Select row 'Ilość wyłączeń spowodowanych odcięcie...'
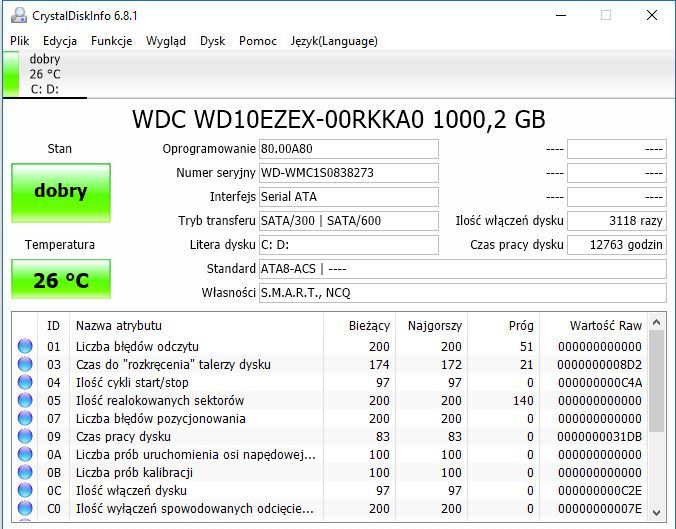676x529 pixels. pyautogui.click(x=330, y=508)
